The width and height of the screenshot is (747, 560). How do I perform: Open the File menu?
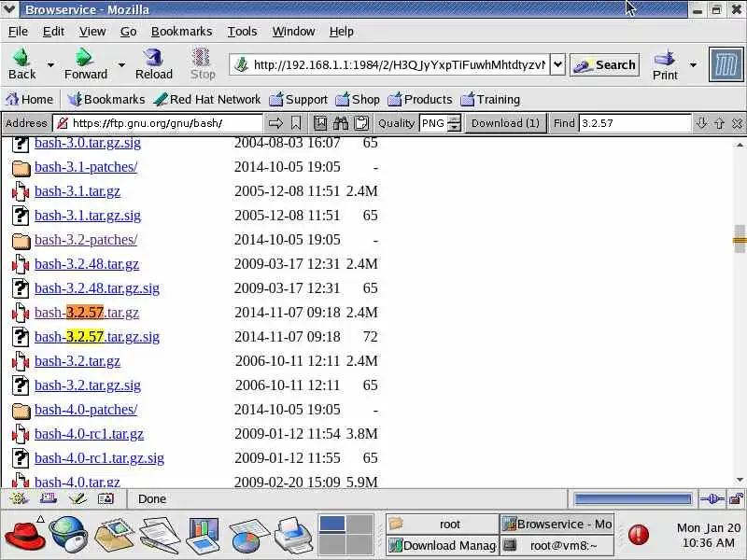click(18, 32)
